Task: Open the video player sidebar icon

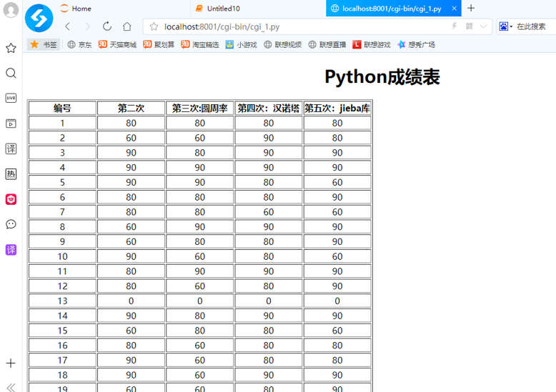Action: point(11,124)
